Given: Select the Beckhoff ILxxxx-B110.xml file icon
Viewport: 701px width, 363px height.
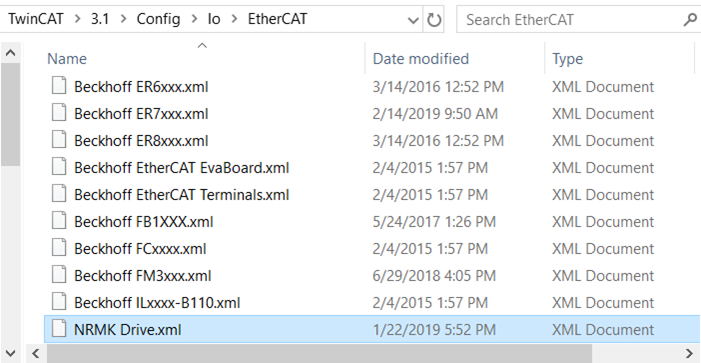Looking at the screenshot, I should pyautogui.click(x=59, y=302).
